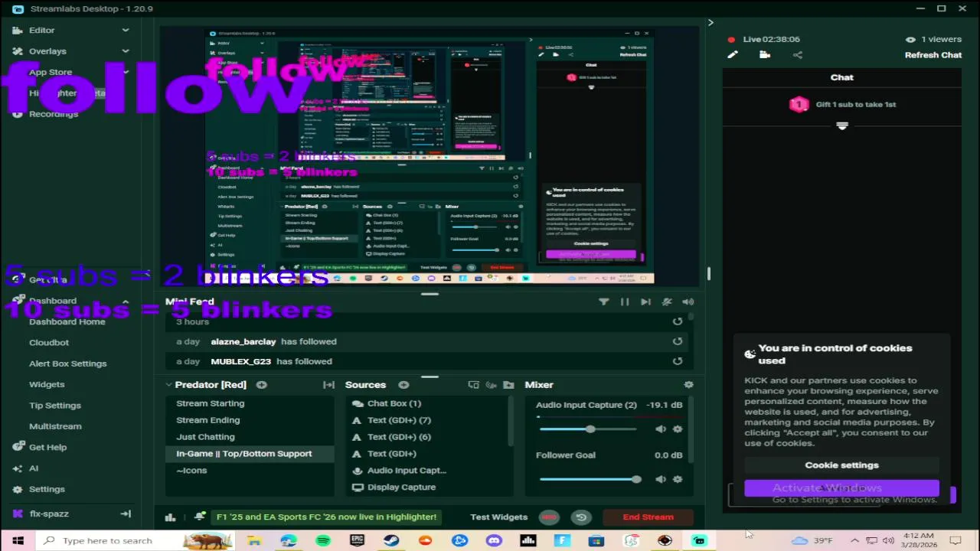The image size is (980, 551).
Task: Expand the gift leaderboard chevron in chat
Action: pos(842,126)
